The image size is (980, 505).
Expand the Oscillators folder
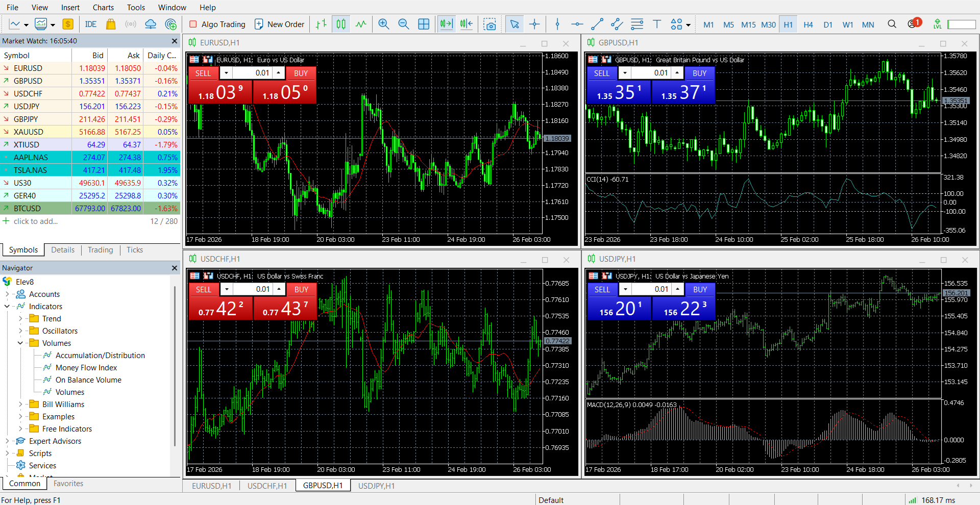click(20, 331)
